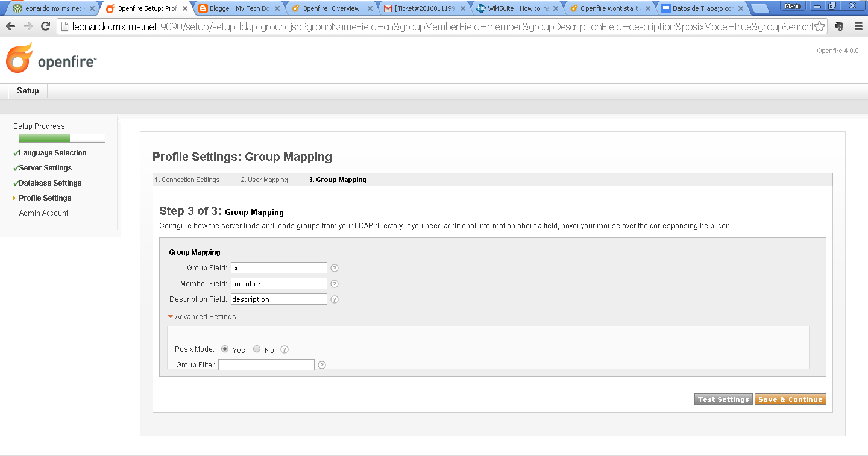This screenshot has height=456, width=868.
Task: Click the Group Filter input box
Action: tap(266, 365)
